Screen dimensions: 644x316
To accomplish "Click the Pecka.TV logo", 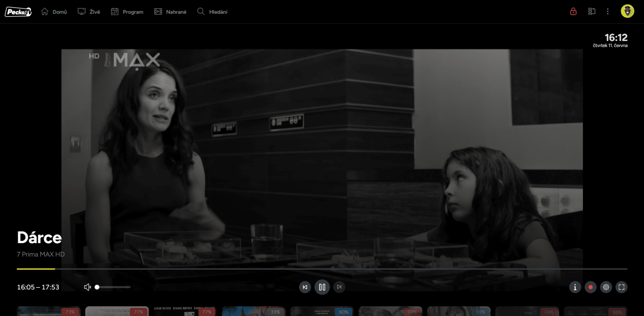I will pos(18,12).
